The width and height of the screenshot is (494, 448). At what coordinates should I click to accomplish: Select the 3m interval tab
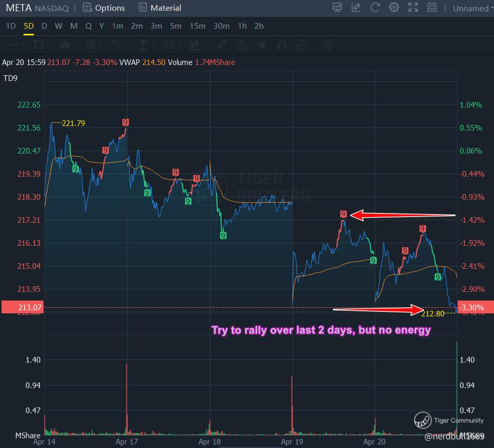point(156,26)
